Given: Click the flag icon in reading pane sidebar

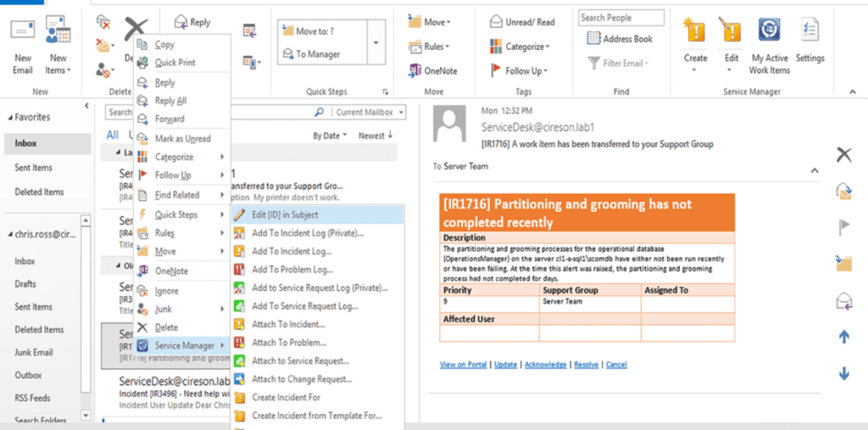Looking at the screenshot, I should pyautogui.click(x=844, y=227).
